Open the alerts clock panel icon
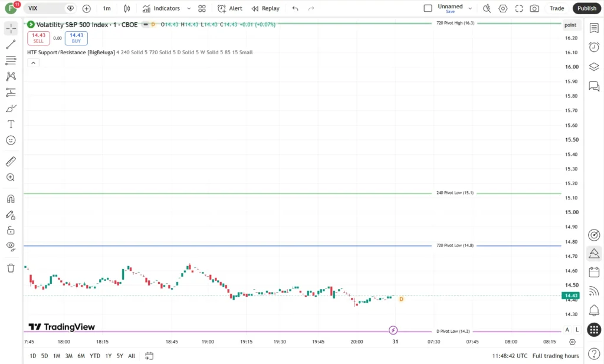 click(594, 47)
